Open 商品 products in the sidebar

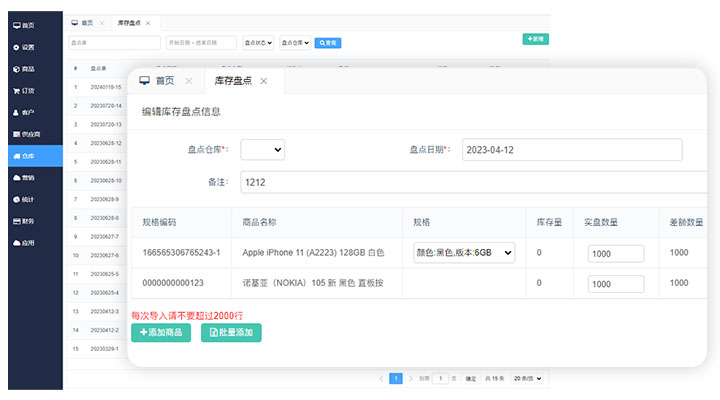tap(28, 69)
